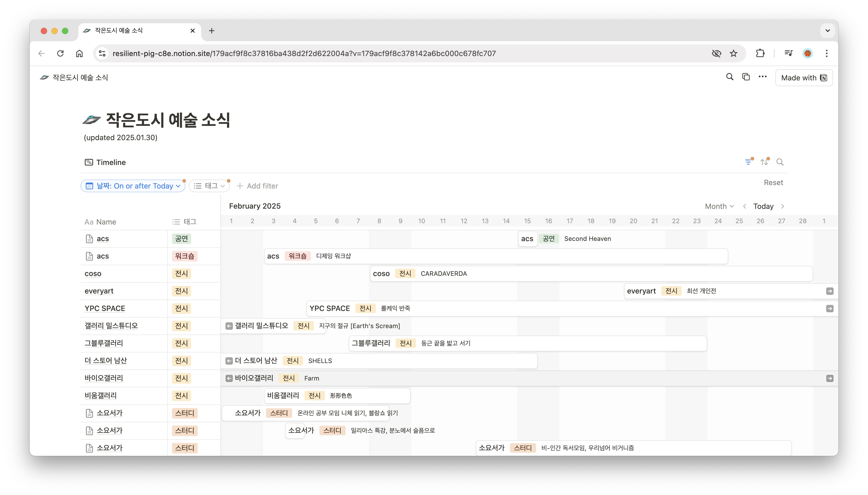This screenshot has height=495, width=868.
Task: Open the database filter icon
Action: [x=748, y=162]
